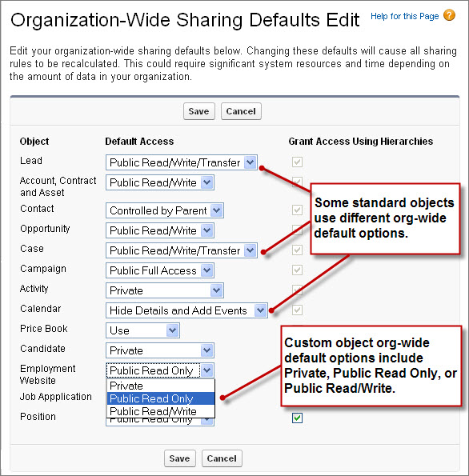Click the bottom Cancel button
This screenshot has width=469, height=476.
click(x=222, y=458)
